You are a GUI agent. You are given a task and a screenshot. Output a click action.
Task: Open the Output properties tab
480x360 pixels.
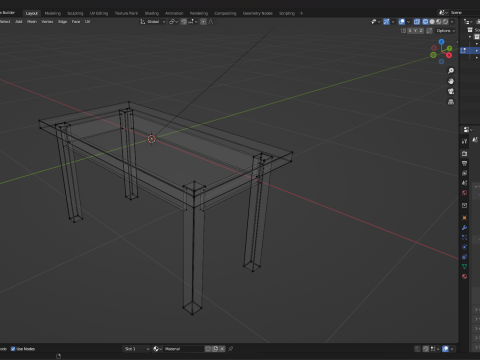[464, 163]
